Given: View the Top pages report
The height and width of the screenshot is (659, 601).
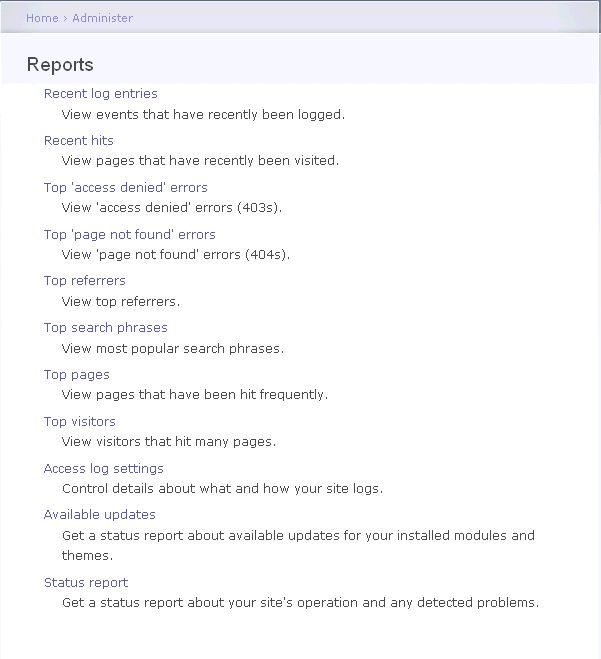Looking at the screenshot, I should point(77,374).
